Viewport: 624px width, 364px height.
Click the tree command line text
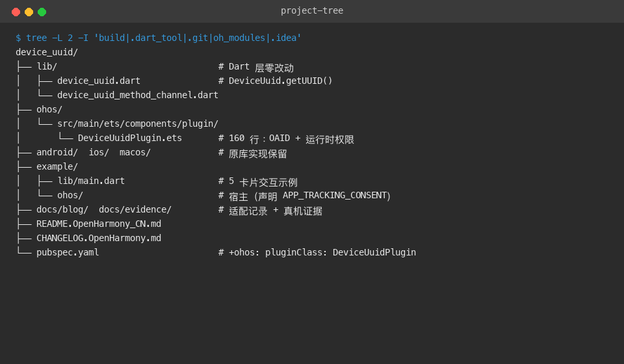pyautogui.click(x=159, y=38)
